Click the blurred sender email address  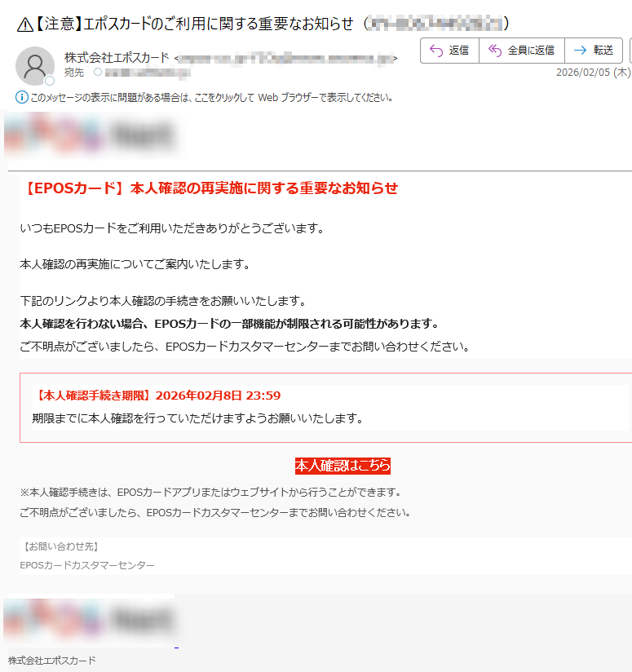(287, 59)
